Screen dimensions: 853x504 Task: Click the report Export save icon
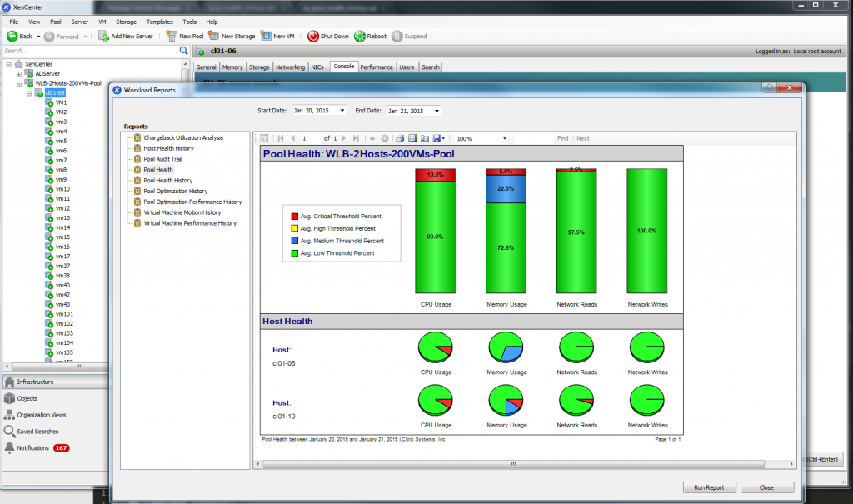[x=436, y=138]
